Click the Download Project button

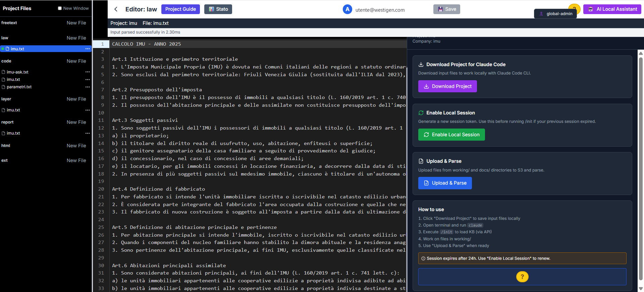[x=447, y=86]
